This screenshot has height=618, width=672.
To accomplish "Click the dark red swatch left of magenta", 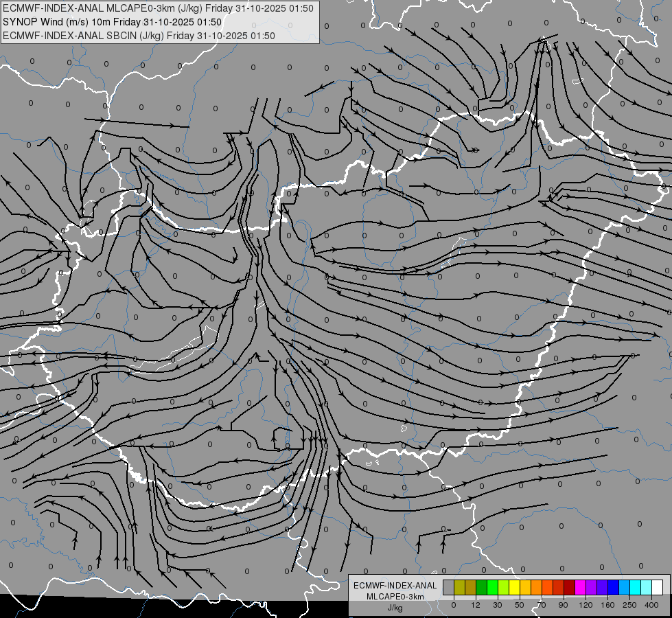I will click(570, 587).
